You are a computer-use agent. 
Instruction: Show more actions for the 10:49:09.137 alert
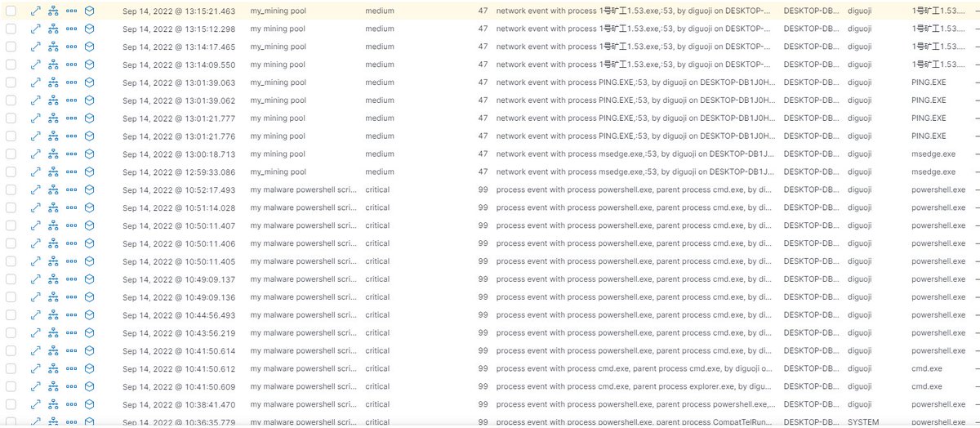[72, 279]
